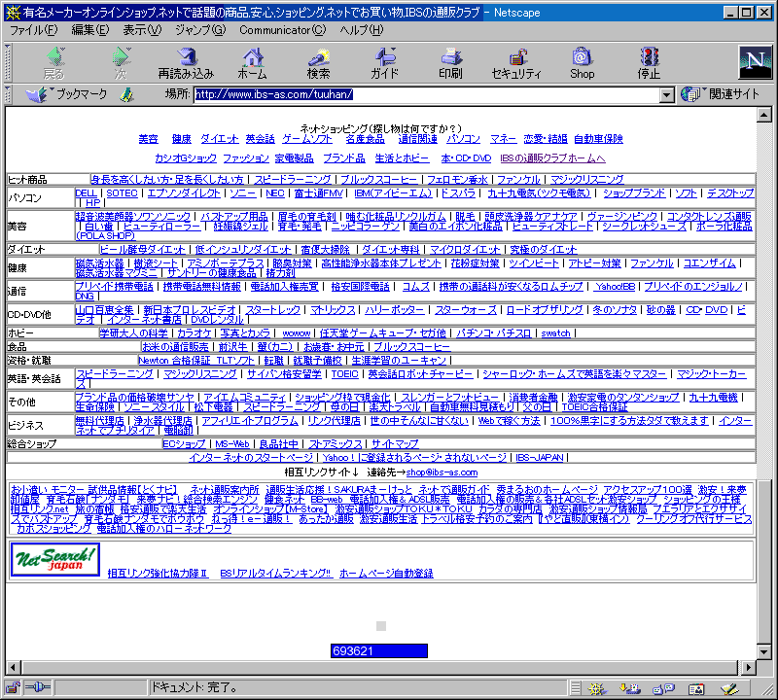
Task: Click the vertical scrollbar down arrow
Action: tap(764, 651)
